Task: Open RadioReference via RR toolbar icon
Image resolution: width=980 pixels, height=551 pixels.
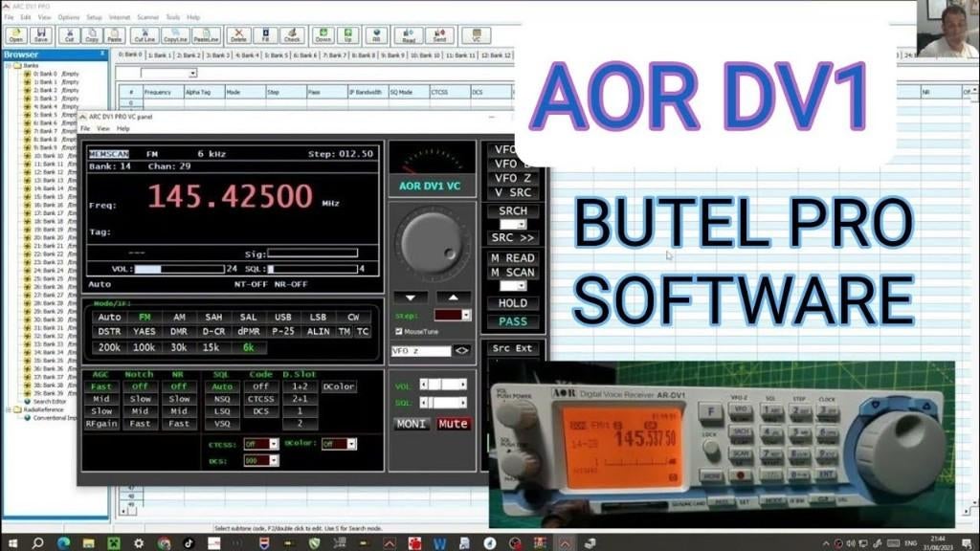Action: (x=376, y=35)
